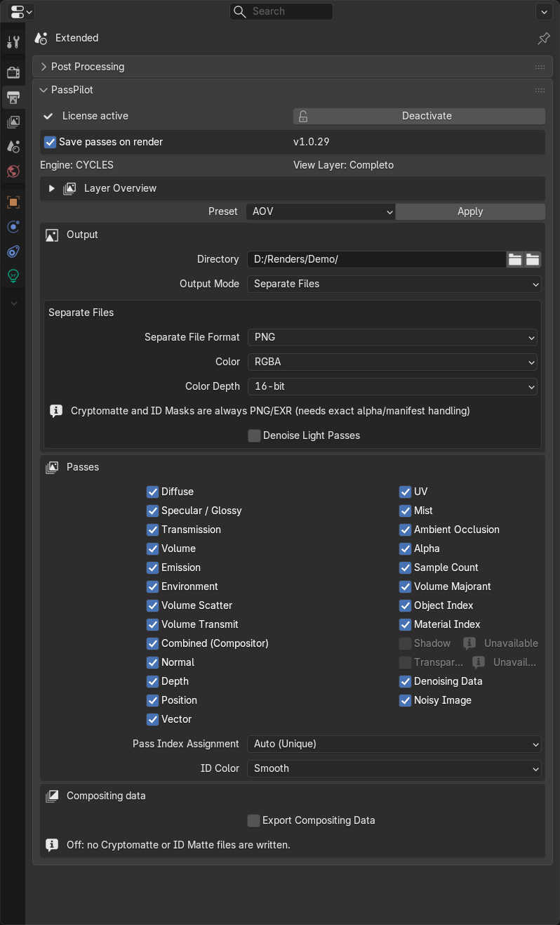This screenshot has width=560, height=925.
Task: Uncheck the Specular / Glossy pass
Action: pos(152,511)
